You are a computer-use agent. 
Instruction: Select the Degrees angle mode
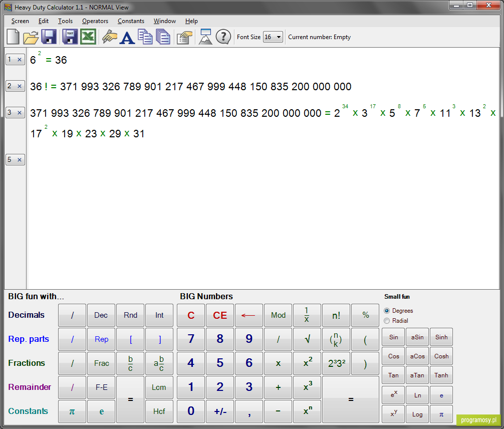387,311
